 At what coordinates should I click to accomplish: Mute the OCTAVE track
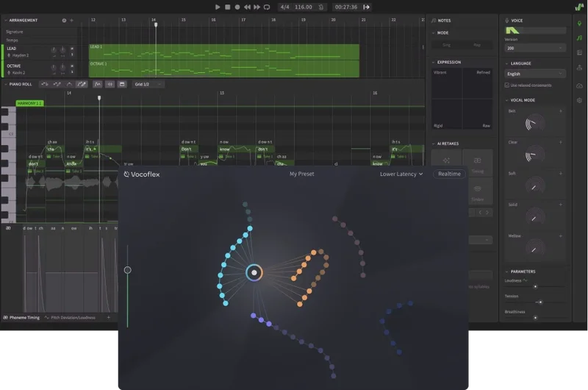point(72,65)
